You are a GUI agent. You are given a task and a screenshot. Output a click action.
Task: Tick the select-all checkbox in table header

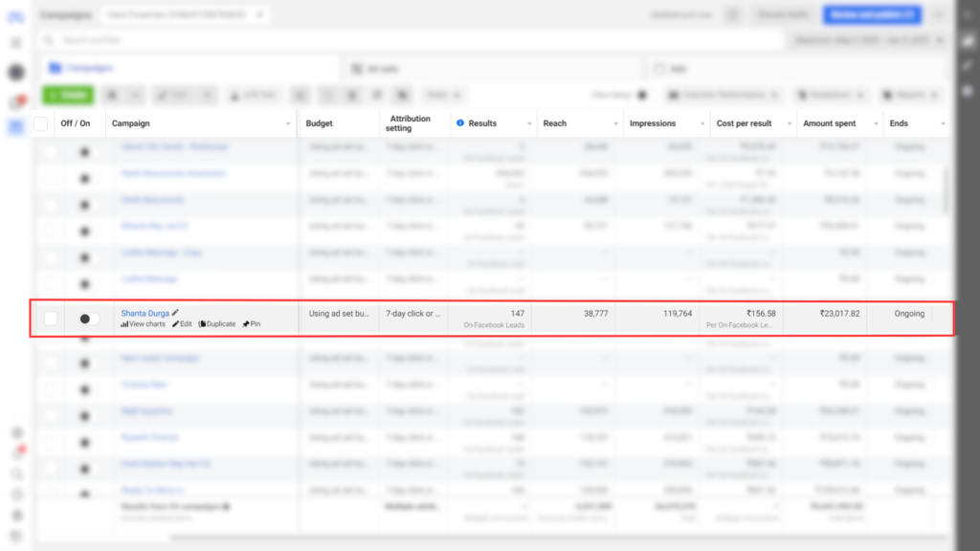coord(40,123)
